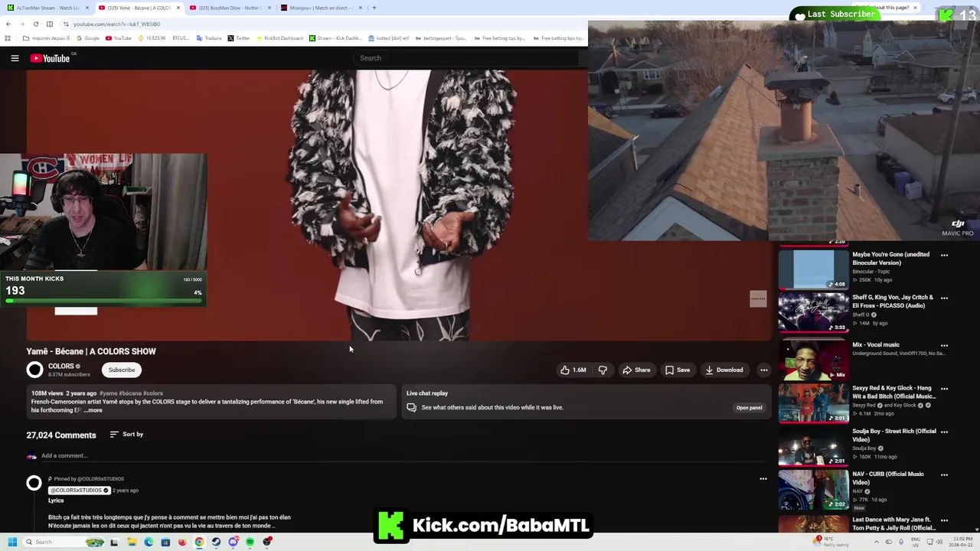Open options for NAV - CURB video
This screenshot has height=551, width=980.
point(944,474)
